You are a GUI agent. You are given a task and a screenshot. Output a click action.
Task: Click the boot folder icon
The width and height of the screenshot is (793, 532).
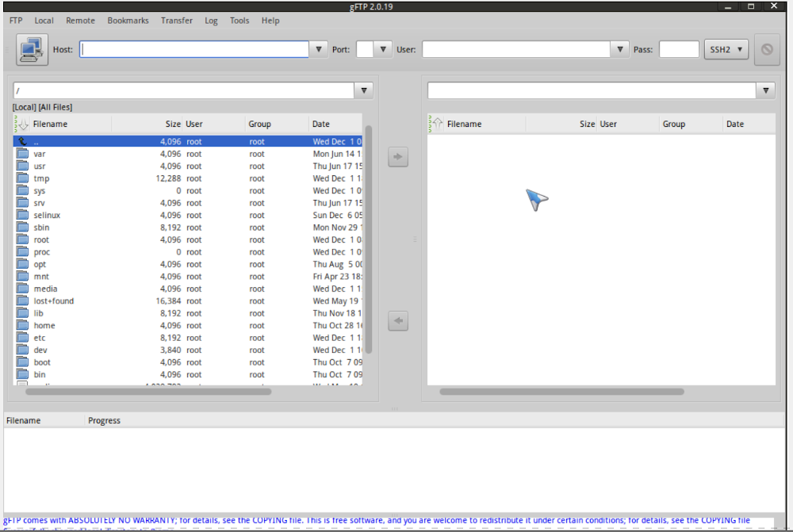click(22, 362)
